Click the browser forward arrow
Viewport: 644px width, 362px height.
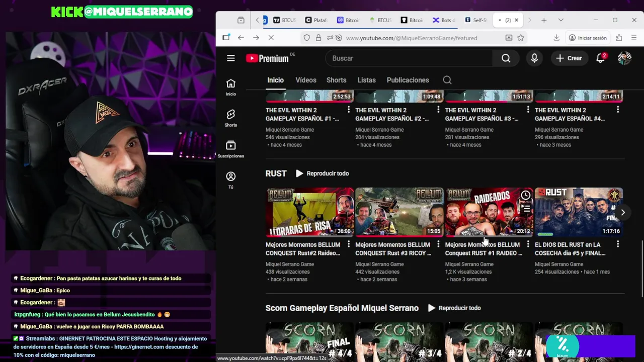tap(256, 38)
